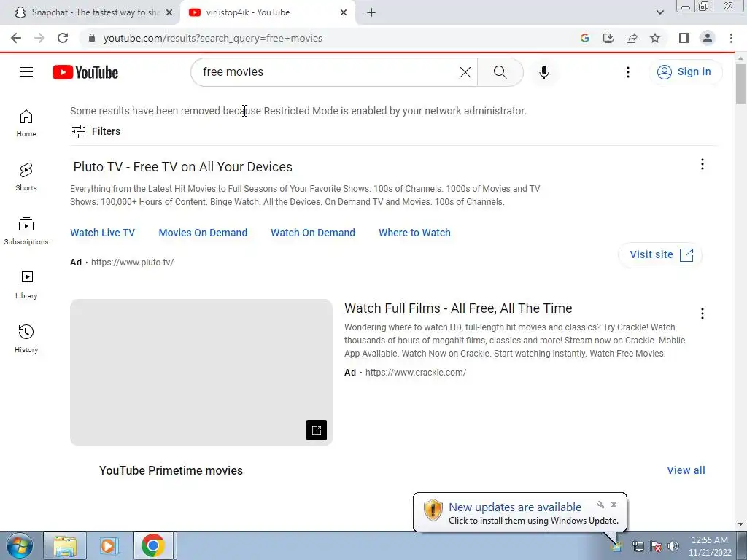Open Chrome three-dot customize menu
Image resolution: width=747 pixels, height=560 pixels.
click(x=731, y=38)
